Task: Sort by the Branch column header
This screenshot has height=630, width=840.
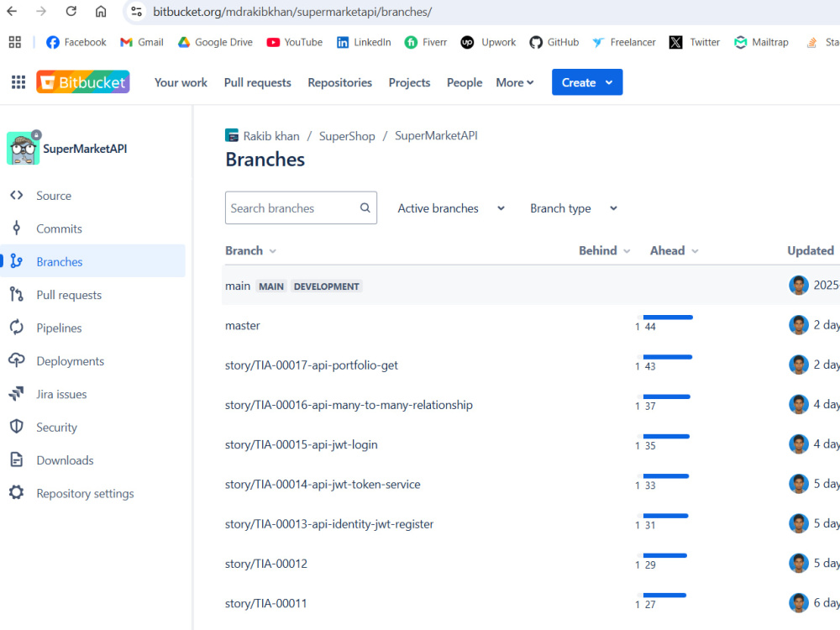Action: pyautogui.click(x=250, y=250)
